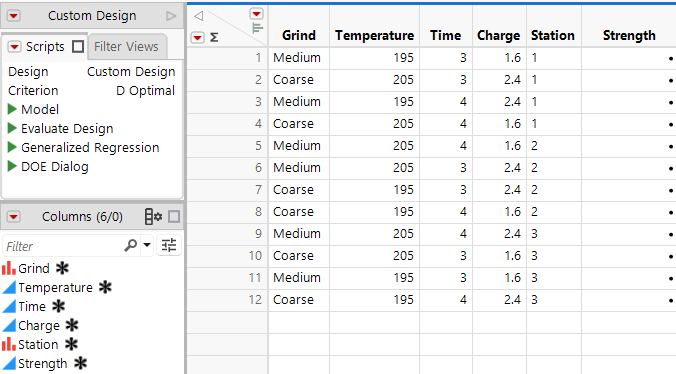Click the asterisk property icon next to Charge

click(72, 325)
